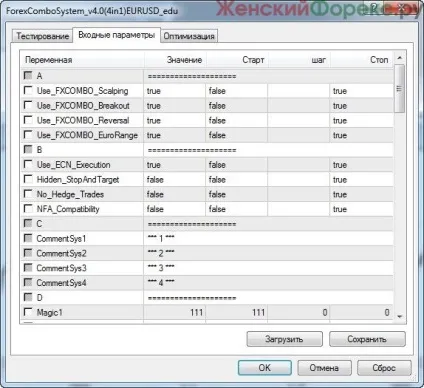Click the scrollbar down arrow
424x388 pixels.
tap(400, 317)
